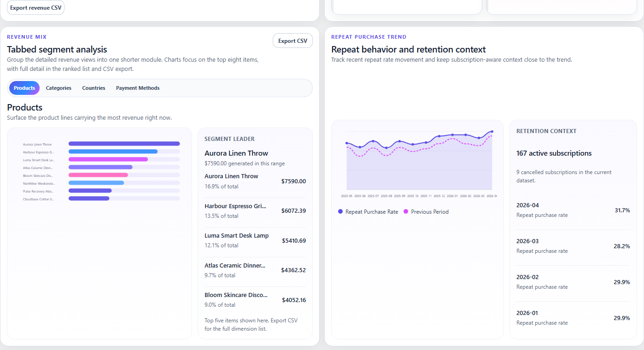Toggle the Repeat Purchase Rate series legend
Viewport: 644px width, 350px height.
click(368, 211)
